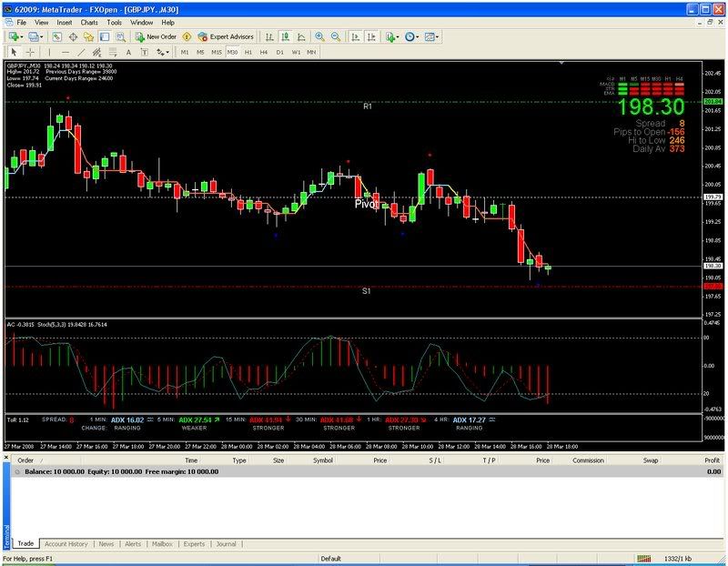Click the Zoom Out magnifier icon
The image size is (728, 566).
[336, 36]
